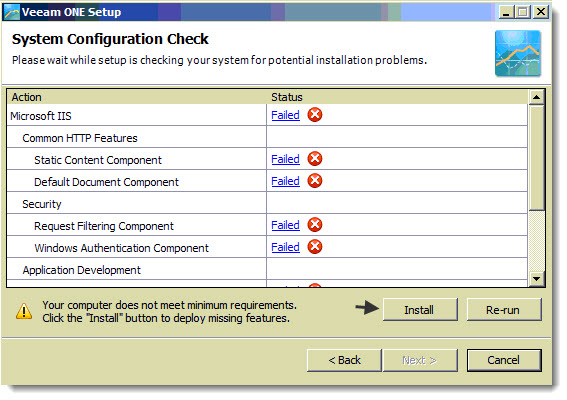Cancel the Veeam ONE setup
Viewport: 567px width, 400px height.
click(x=504, y=360)
